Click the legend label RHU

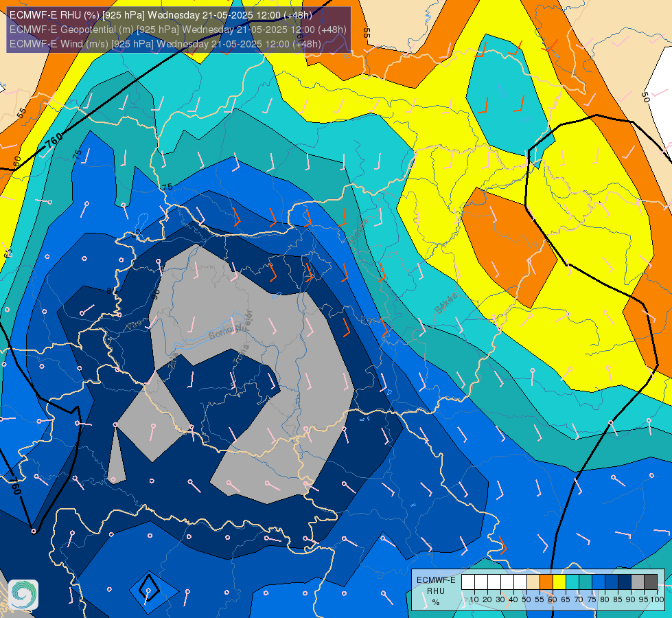click(x=436, y=591)
